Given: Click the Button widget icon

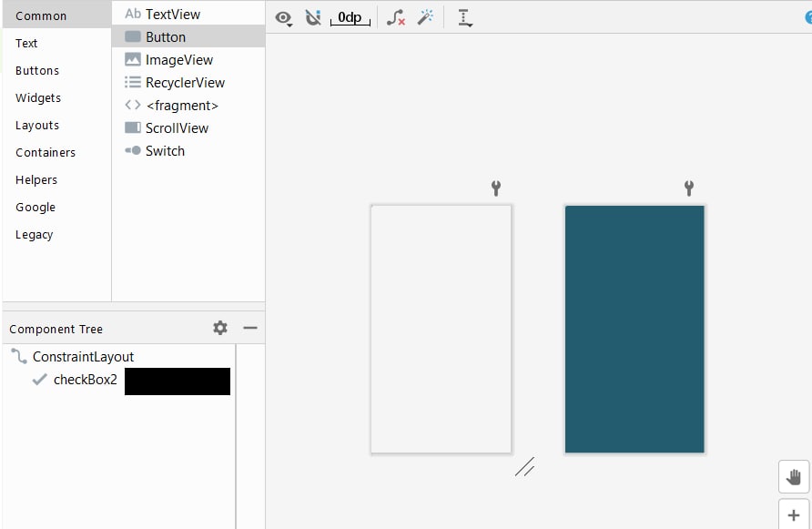Looking at the screenshot, I should pyautogui.click(x=133, y=36).
